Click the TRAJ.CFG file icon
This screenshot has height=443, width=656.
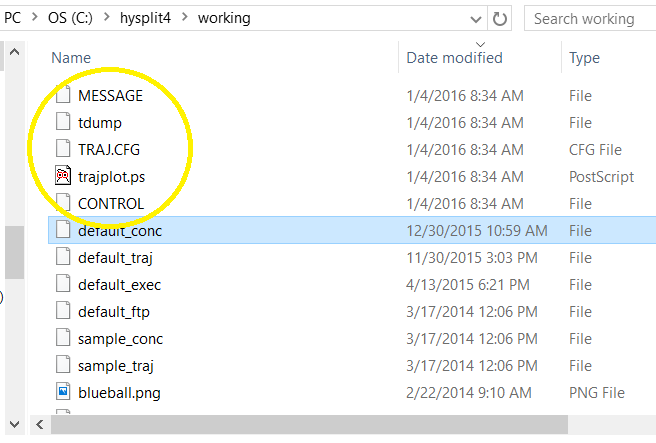64,150
